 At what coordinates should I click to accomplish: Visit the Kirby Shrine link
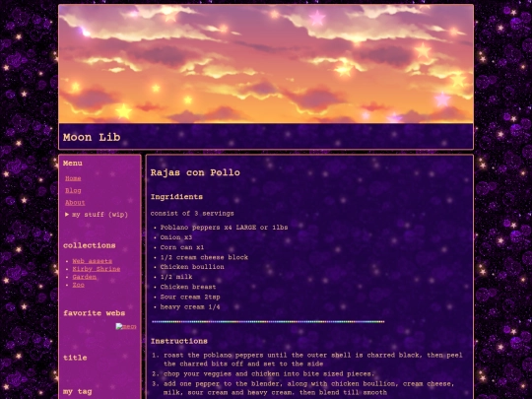pyautogui.click(x=97, y=269)
